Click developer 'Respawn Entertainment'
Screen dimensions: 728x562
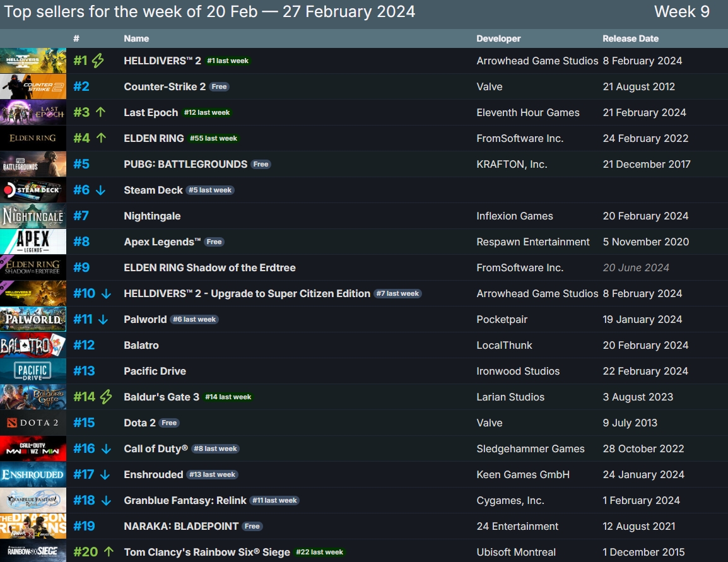(533, 242)
